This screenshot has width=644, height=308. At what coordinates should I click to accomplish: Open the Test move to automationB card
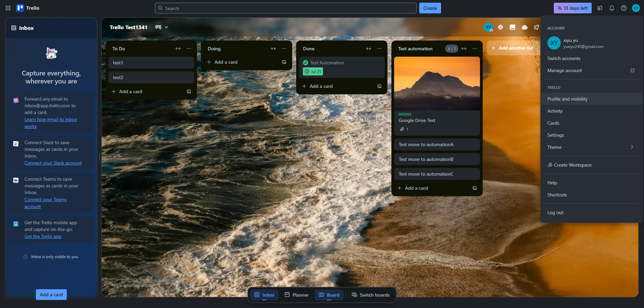coord(437,159)
